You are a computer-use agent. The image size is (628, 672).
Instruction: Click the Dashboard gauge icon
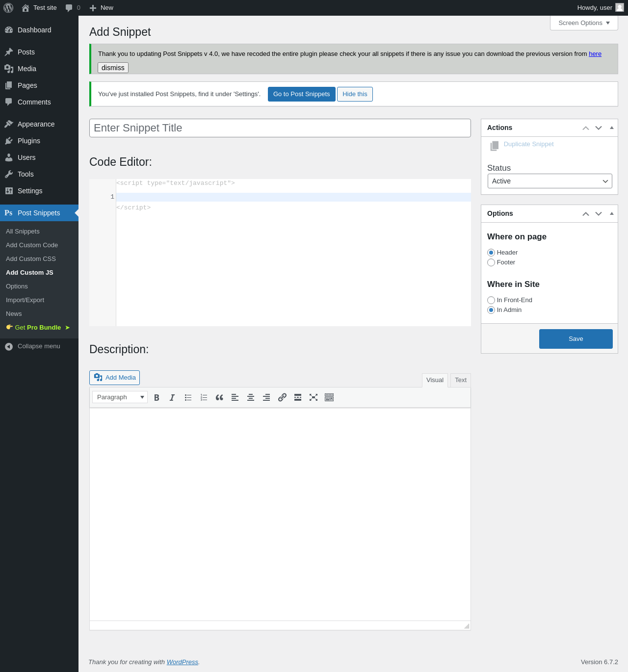point(9,30)
